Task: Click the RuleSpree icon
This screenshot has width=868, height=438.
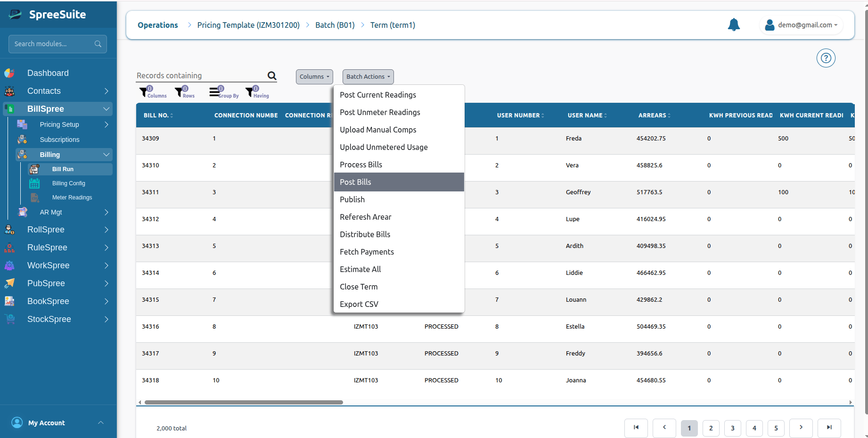Action: pos(9,248)
